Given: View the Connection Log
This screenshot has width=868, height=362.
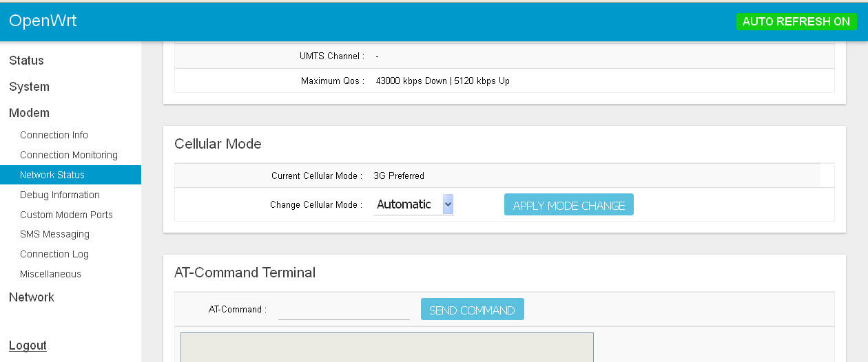Looking at the screenshot, I should (x=54, y=254).
